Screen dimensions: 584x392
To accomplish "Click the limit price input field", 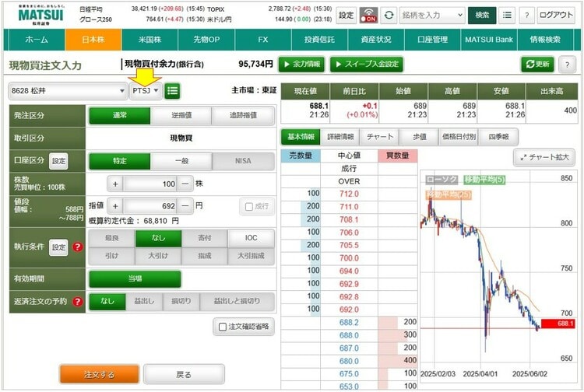I will click(x=150, y=206).
